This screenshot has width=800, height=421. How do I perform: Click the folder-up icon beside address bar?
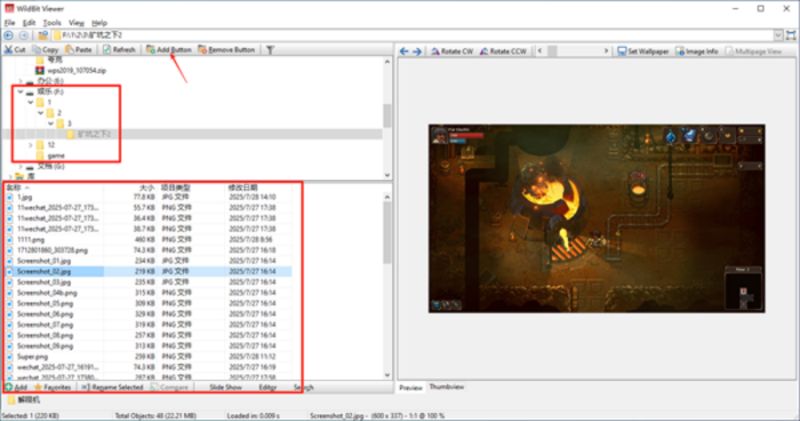coord(43,35)
